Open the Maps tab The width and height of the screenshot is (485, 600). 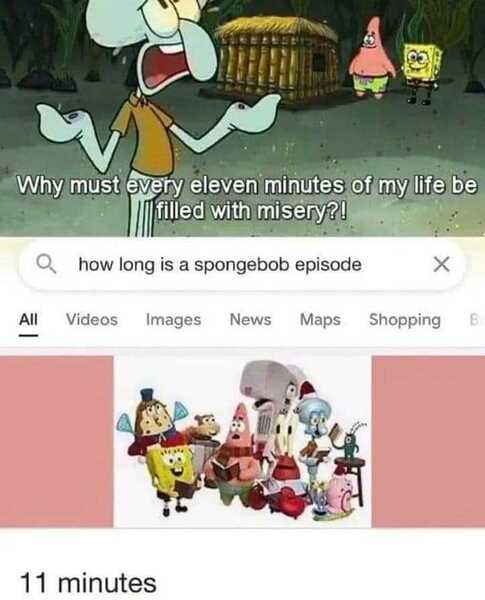pyautogui.click(x=320, y=320)
